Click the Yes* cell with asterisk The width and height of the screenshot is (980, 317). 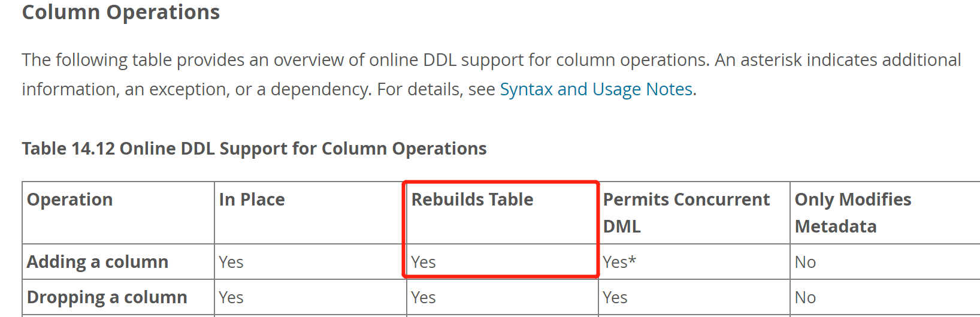point(619,262)
